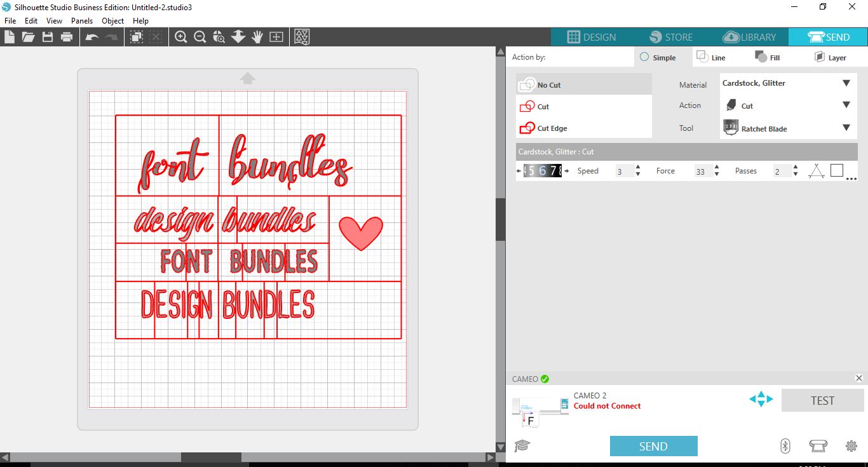Image resolution: width=868 pixels, height=467 pixels.
Task: Open the triangles nesting toolbar icon
Action: [x=302, y=37]
